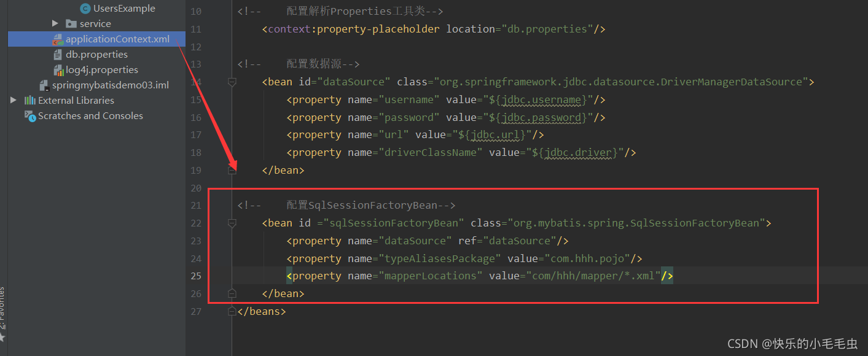Image resolution: width=868 pixels, height=356 pixels.
Task: Click line number 20 in gutter
Action: coord(196,188)
